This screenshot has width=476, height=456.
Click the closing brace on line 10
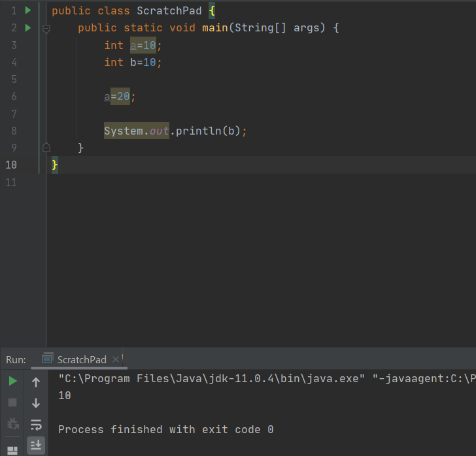[55, 165]
